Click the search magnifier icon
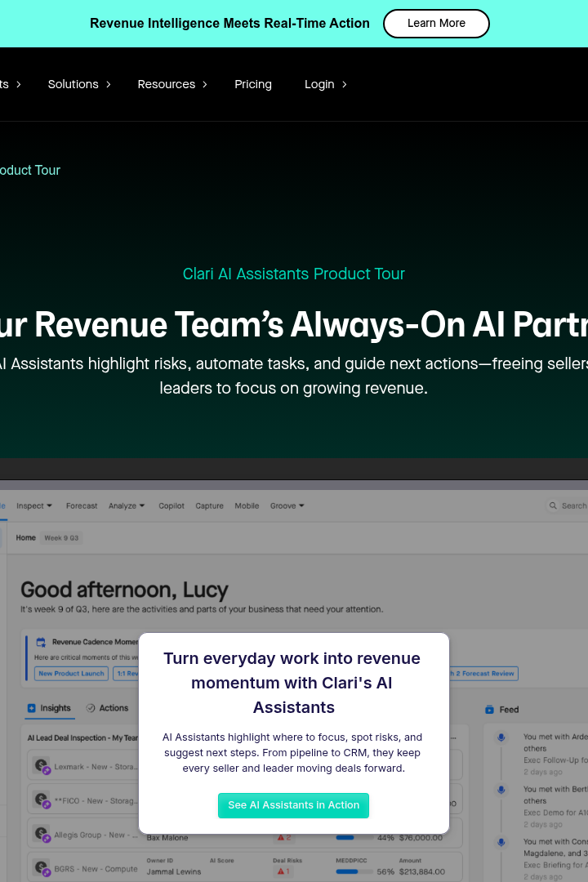Viewport: 588px width, 882px height. pyautogui.click(x=553, y=506)
